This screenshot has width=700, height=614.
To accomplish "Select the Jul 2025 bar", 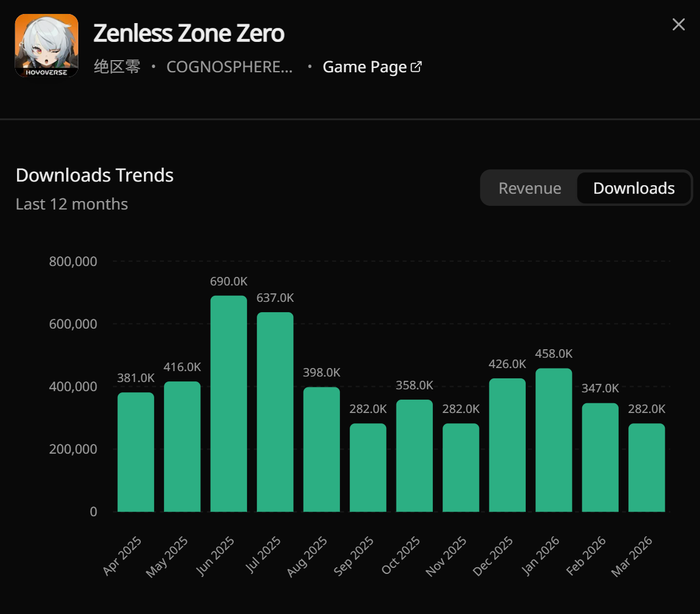I will click(275, 412).
